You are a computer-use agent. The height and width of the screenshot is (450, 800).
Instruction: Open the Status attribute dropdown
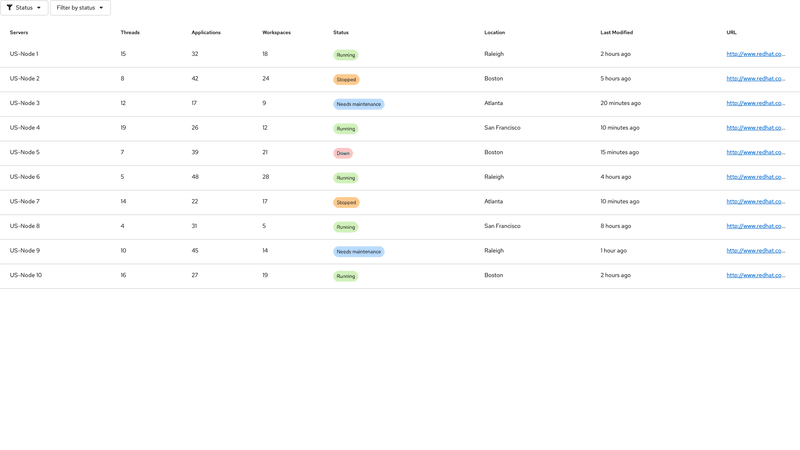(x=24, y=8)
